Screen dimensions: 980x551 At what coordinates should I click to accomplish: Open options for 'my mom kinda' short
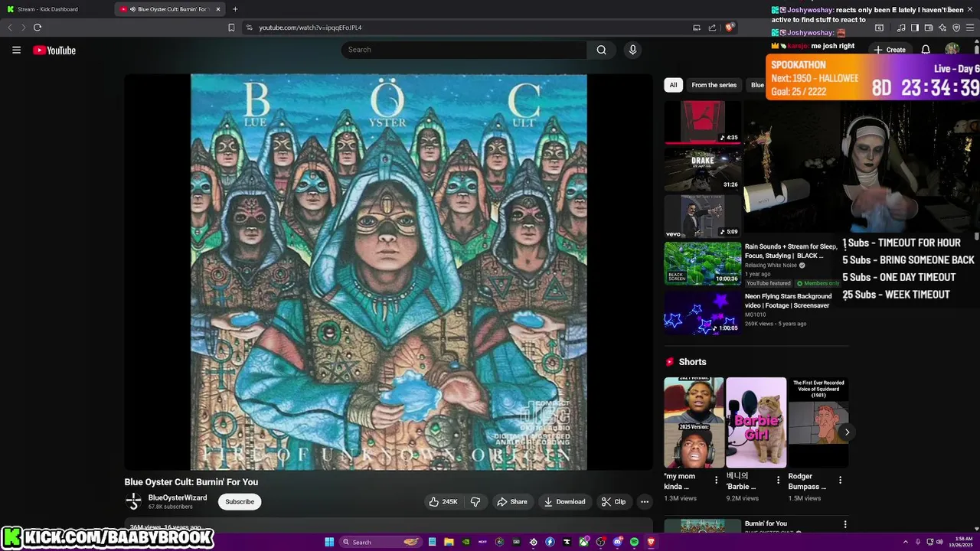pyautogui.click(x=717, y=480)
